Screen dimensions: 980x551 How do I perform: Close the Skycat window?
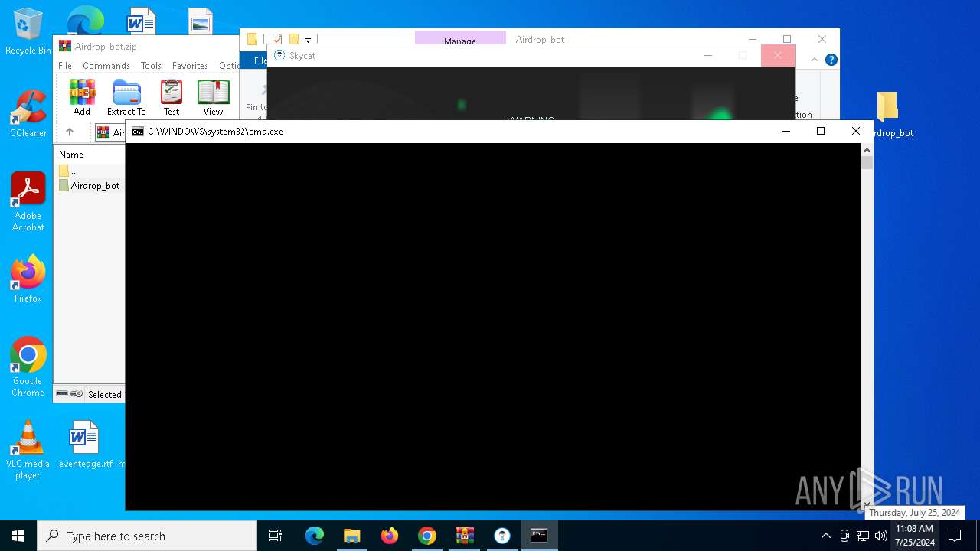pos(778,55)
